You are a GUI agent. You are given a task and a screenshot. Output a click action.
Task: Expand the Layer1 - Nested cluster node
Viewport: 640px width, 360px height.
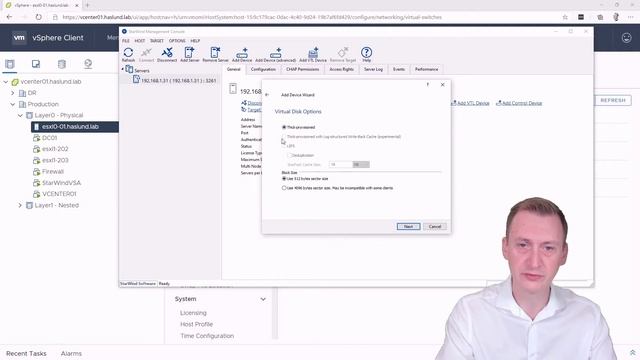20,205
